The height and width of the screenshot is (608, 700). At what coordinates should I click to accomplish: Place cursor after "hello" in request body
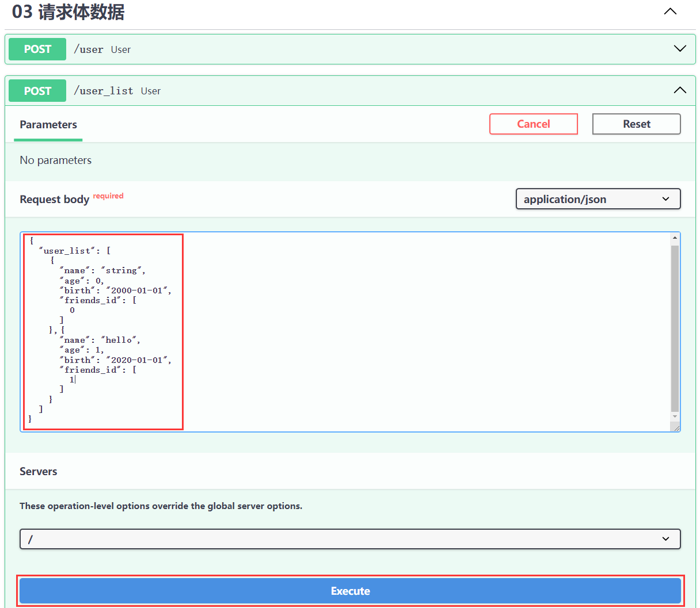(135, 340)
